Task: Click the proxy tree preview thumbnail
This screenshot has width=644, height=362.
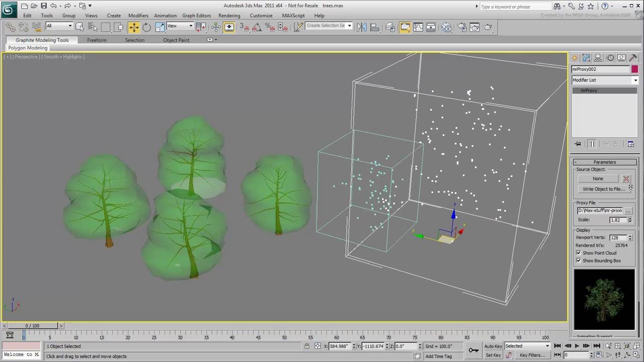Action: coord(604,300)
